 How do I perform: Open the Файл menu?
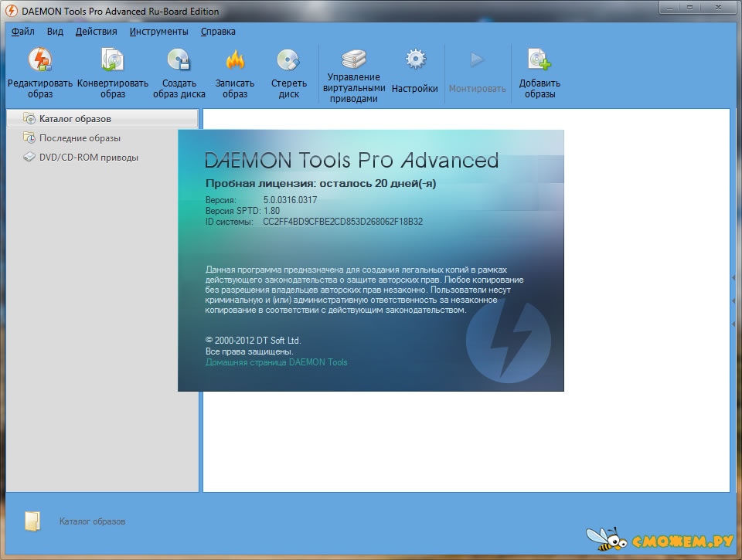(22, 31)
